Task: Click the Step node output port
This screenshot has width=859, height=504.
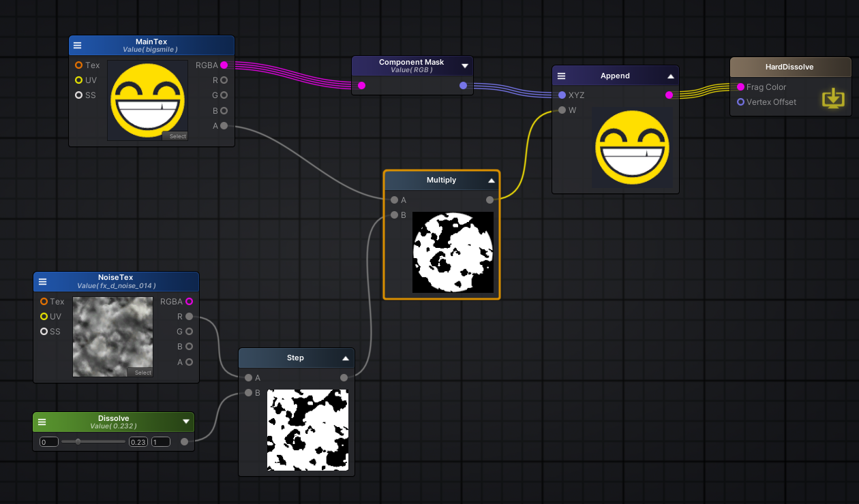Action: pyautogui.click(x=344, y=377)
